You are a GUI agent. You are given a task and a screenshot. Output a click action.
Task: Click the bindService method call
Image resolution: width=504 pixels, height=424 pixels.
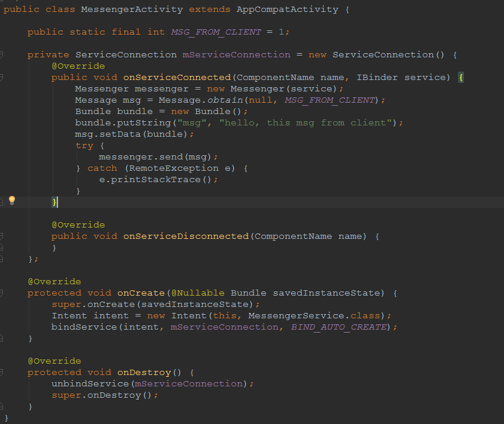(x=84, y=327)
